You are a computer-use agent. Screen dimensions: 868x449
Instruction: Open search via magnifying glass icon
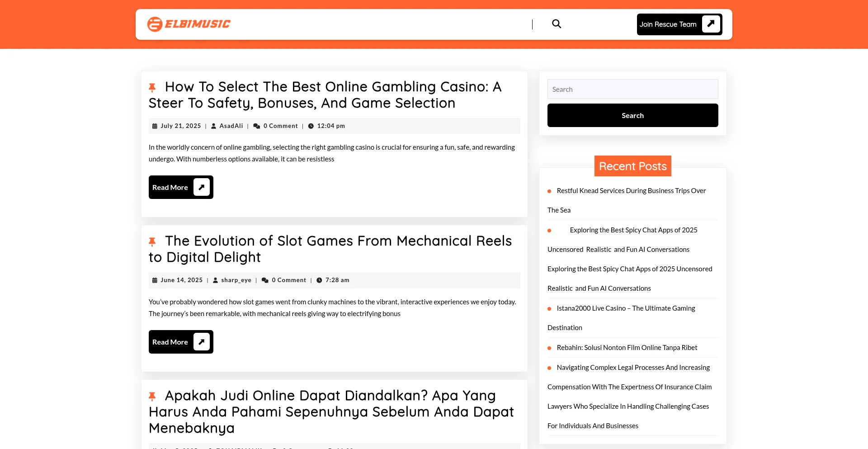[x=557, y=24]
